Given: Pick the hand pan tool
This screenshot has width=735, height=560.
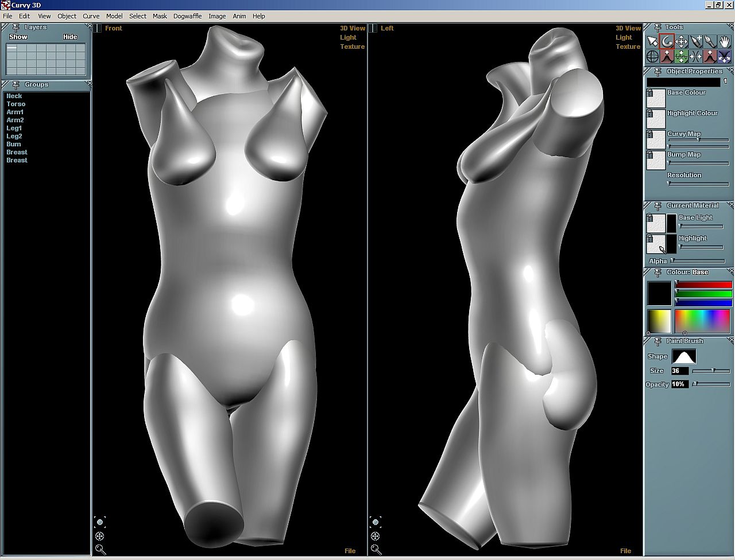Looking at the screenshot, I should pos(724,41).
